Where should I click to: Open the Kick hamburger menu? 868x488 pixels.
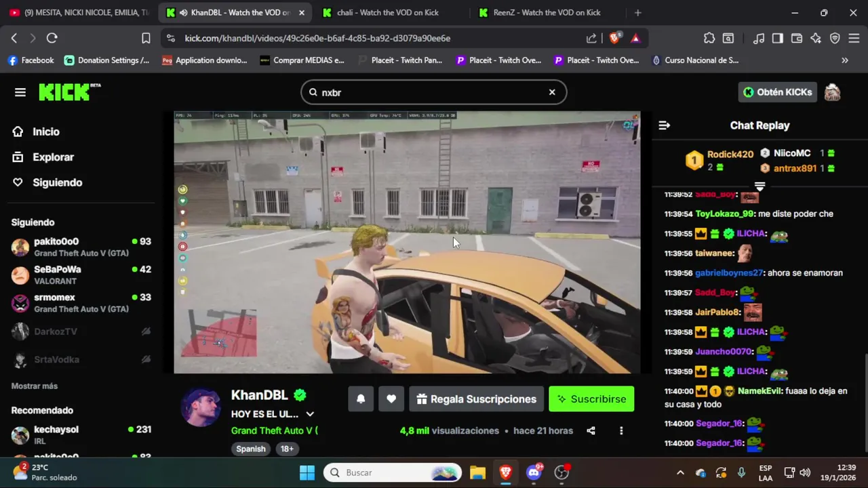[x=20, y=92]
